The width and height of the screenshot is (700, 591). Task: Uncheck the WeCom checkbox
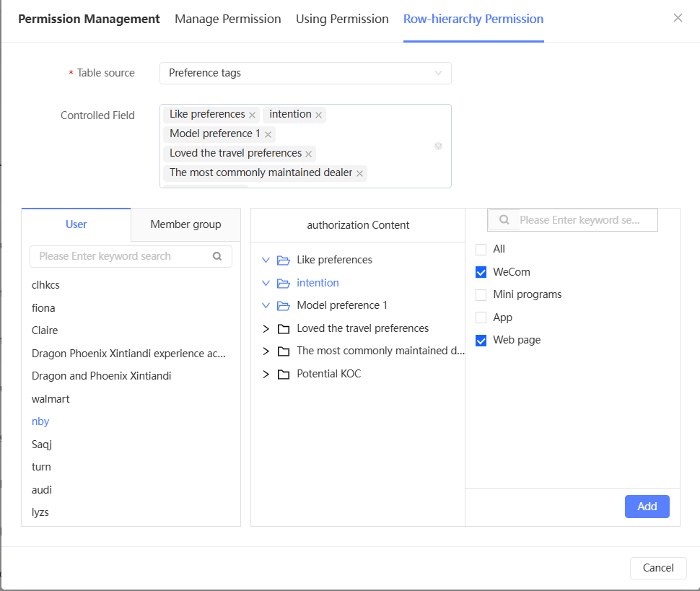tap(481, 272)
